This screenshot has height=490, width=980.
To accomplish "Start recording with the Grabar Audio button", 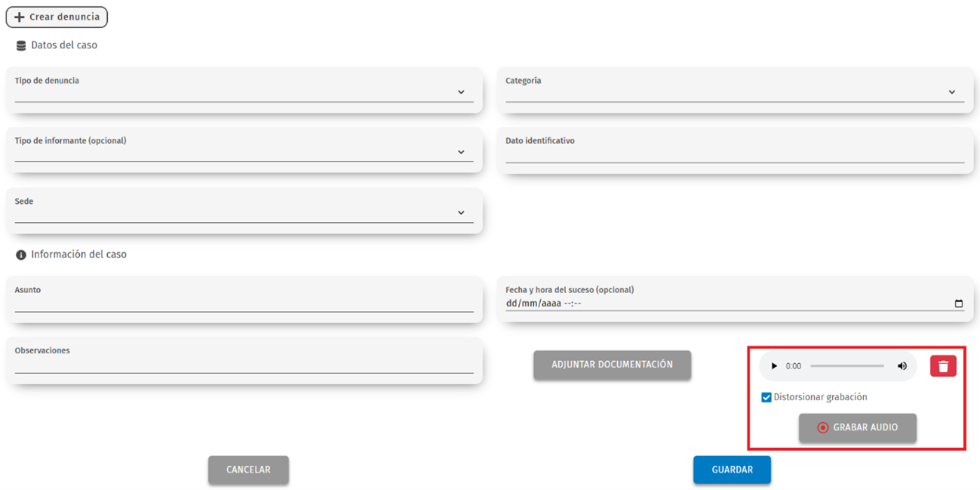I will (857, 427).
